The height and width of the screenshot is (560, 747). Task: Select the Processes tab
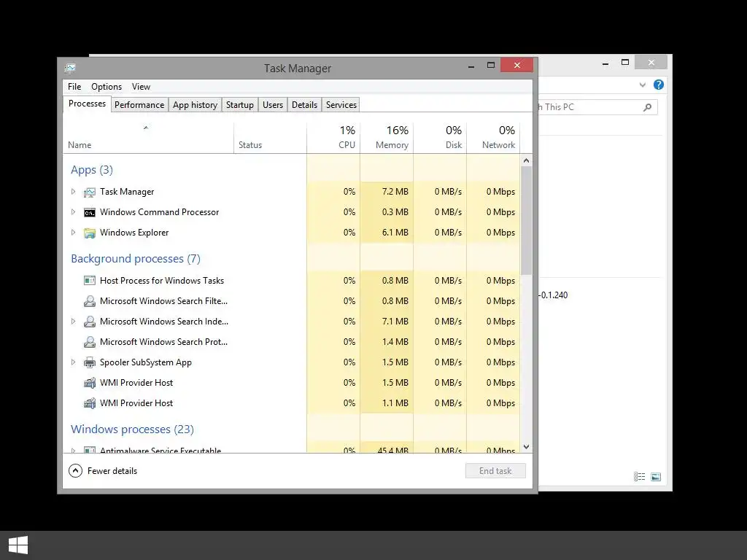click(87, 104)
